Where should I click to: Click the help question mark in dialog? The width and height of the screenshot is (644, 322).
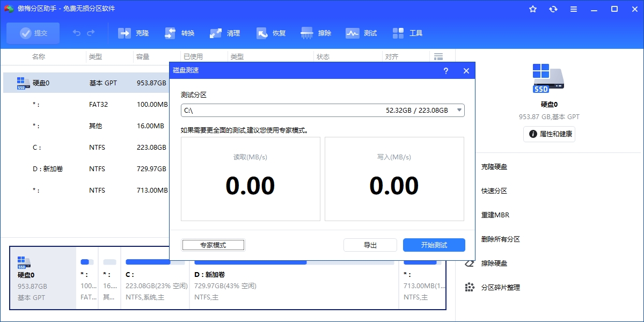click(x=446, y=71)
